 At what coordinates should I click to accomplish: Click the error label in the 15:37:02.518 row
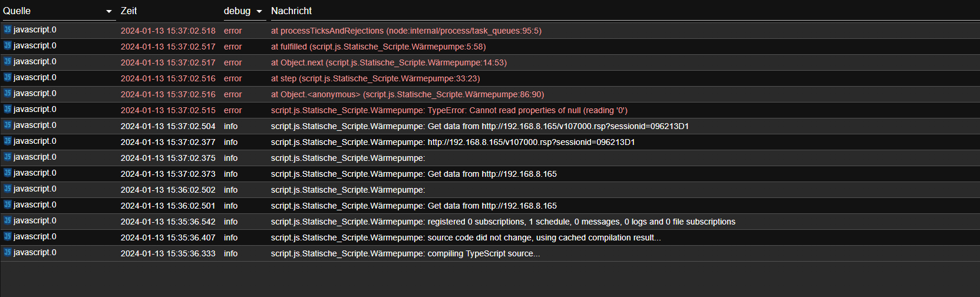(x=233, y=31)
